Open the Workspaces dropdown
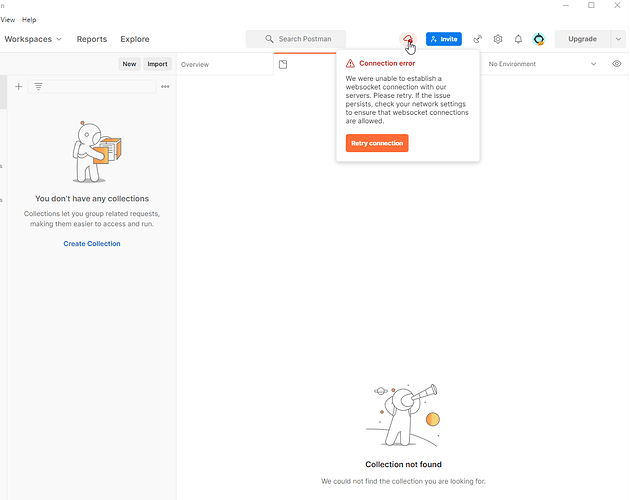 tap(33, 39)
